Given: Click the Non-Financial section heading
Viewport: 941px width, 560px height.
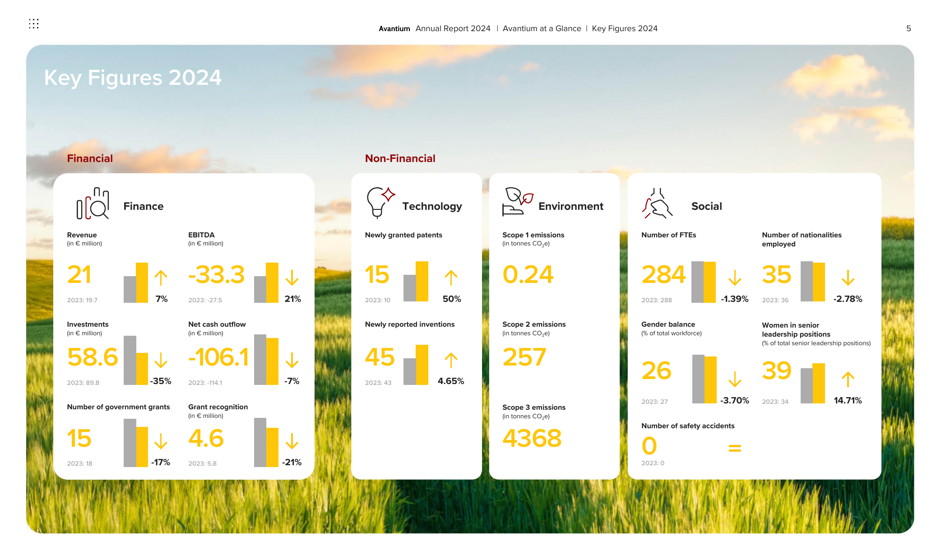Looking at the screenshot, I should [x=400, y=158].
